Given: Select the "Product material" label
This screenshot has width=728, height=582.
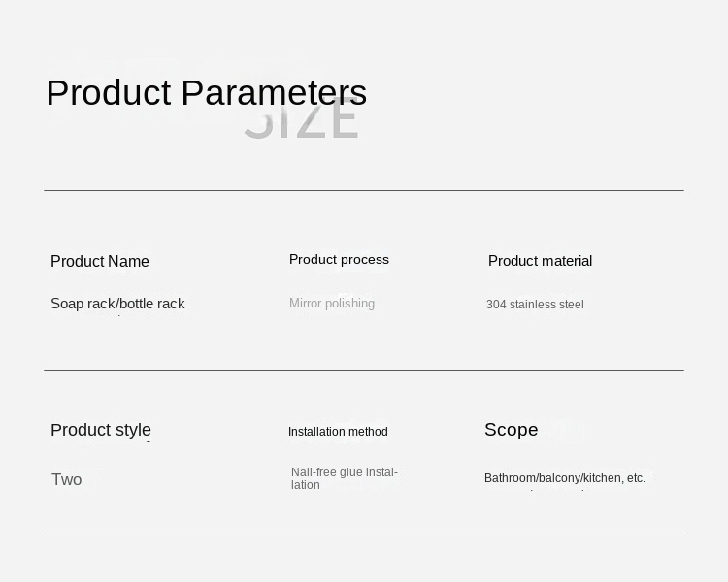Looking at the screenshot, I should point(540,261).
